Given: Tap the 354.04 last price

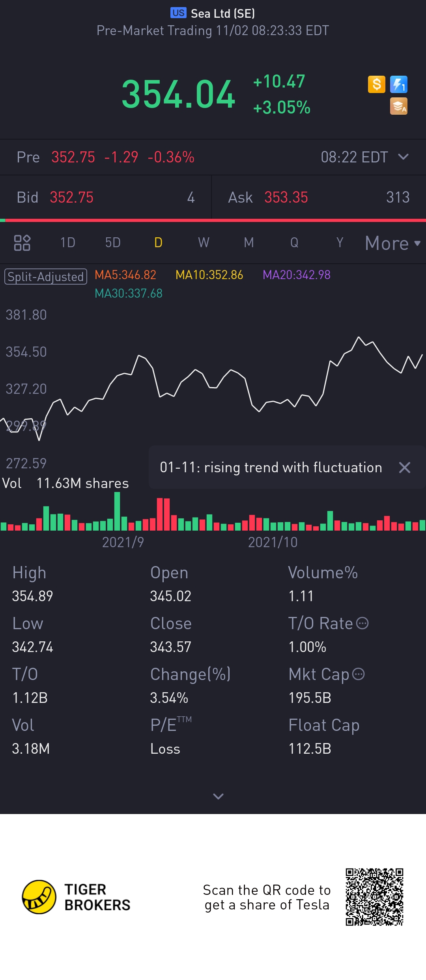Looking at the screenshot, I should [x=178, y=94].
